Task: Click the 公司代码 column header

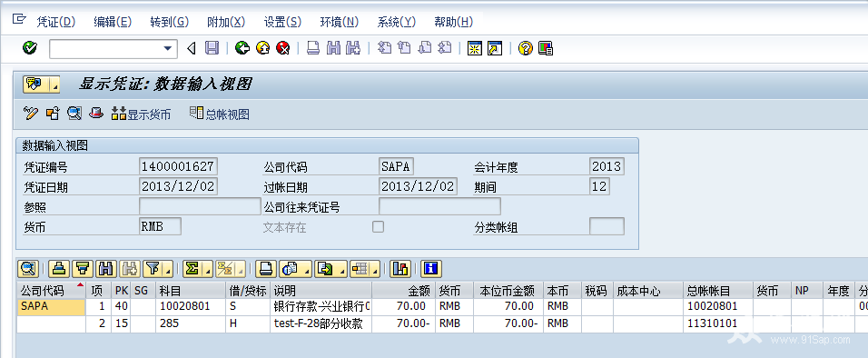Action: click(x=51, y=291)
